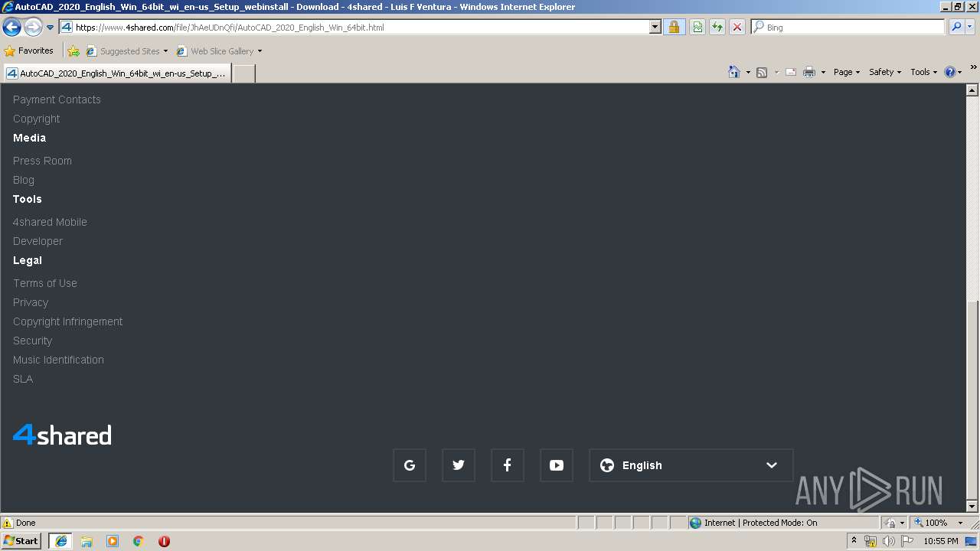980x551 pixels.
Task: Open the Payment Contacts link
Action: point(57,99)
